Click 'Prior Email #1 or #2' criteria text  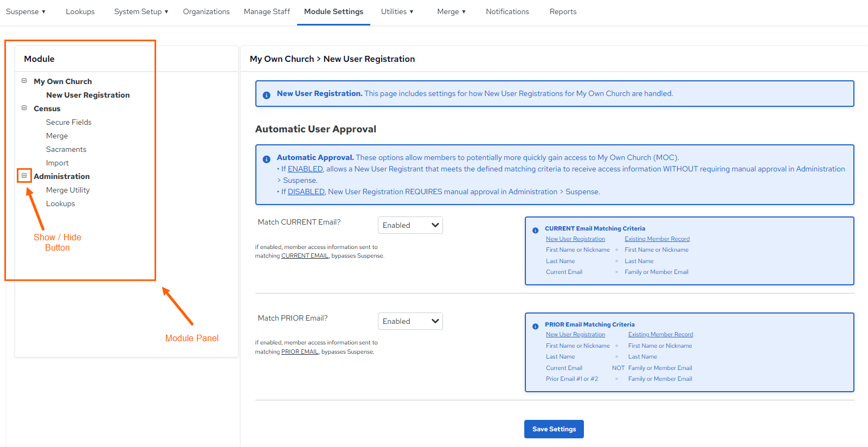point(572,379)
